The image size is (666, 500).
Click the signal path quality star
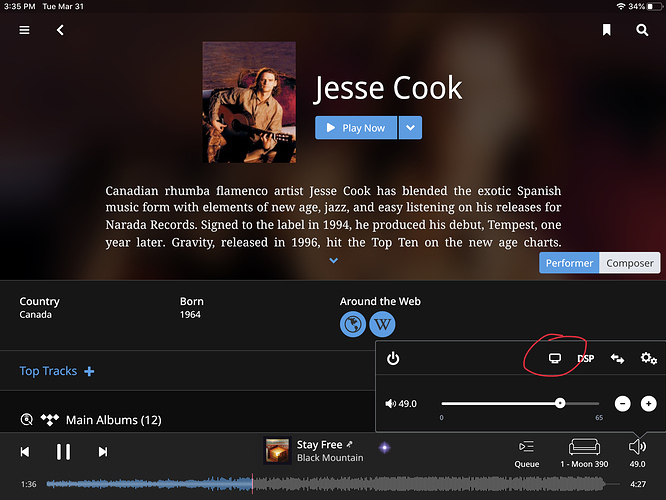tap(384, 447)
